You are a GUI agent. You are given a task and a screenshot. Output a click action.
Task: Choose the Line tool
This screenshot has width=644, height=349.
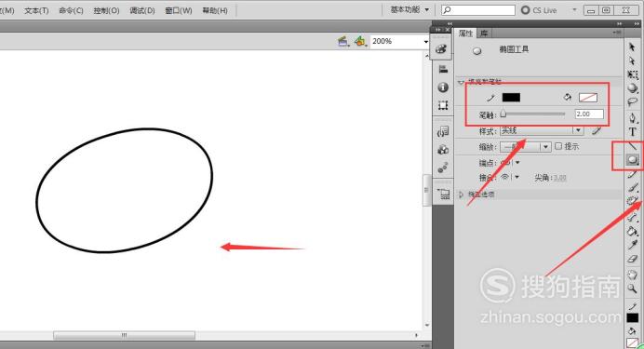tap(633, 146)
